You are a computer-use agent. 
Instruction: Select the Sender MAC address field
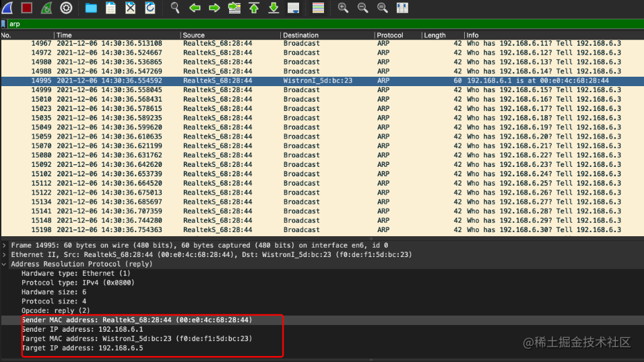click(x=137, y=320)
